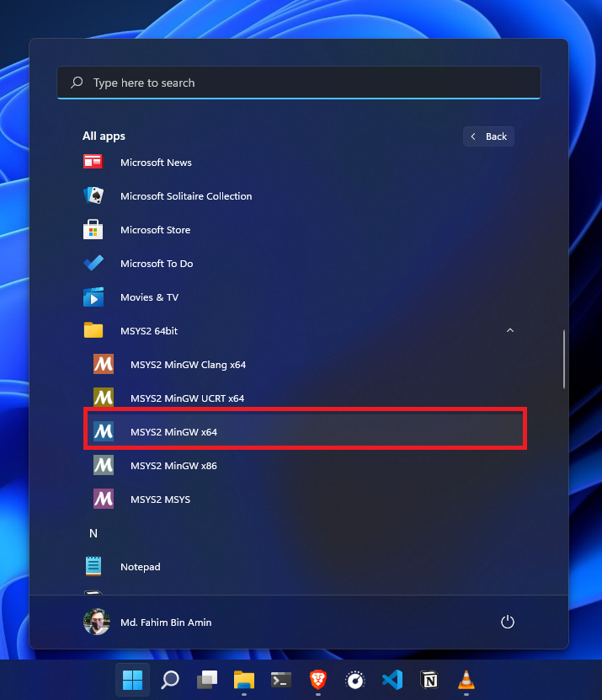This screenshot has width=602, height=700.
Task: Open MSYS2 MSYS shell
Action: pos(160,500)
